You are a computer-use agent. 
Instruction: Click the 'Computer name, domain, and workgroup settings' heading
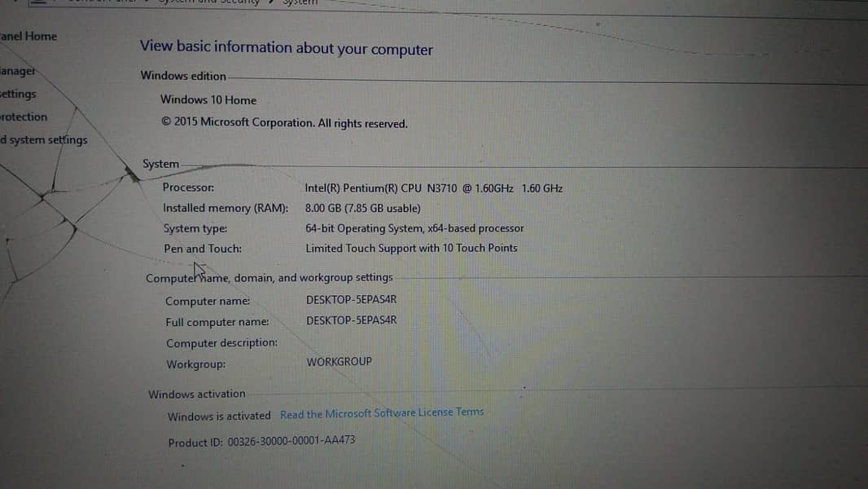(269, 277)
